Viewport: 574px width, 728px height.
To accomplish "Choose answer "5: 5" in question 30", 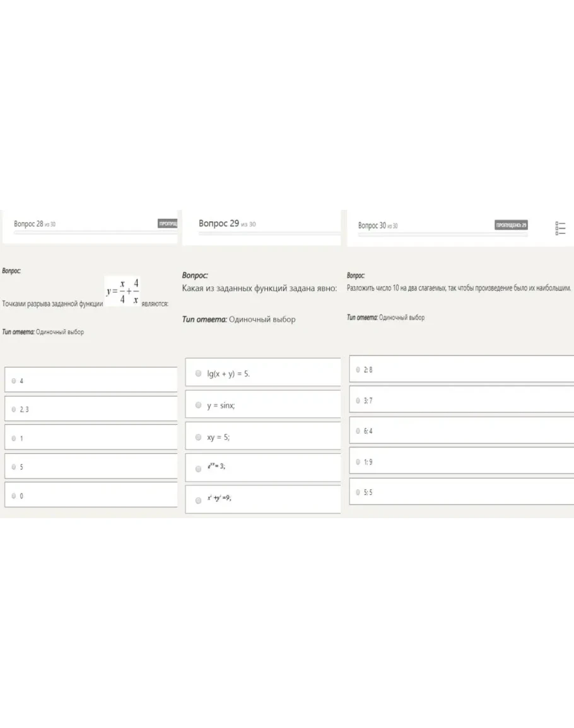I will pyautogui.click(x=358, y=492).
